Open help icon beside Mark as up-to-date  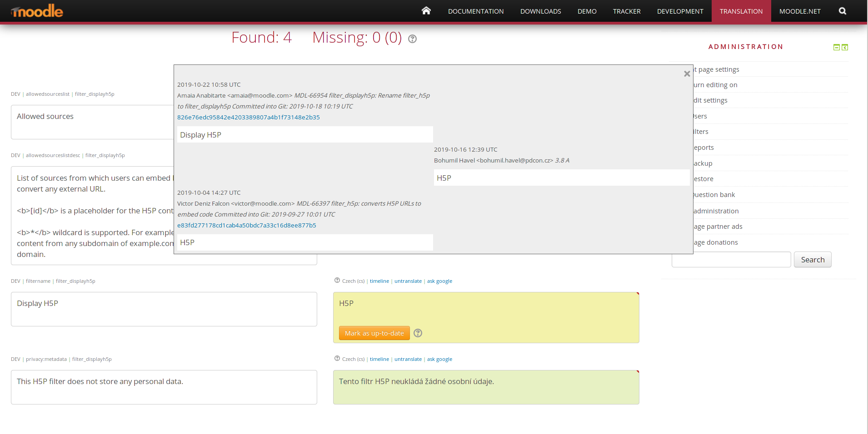pos(418,333)
